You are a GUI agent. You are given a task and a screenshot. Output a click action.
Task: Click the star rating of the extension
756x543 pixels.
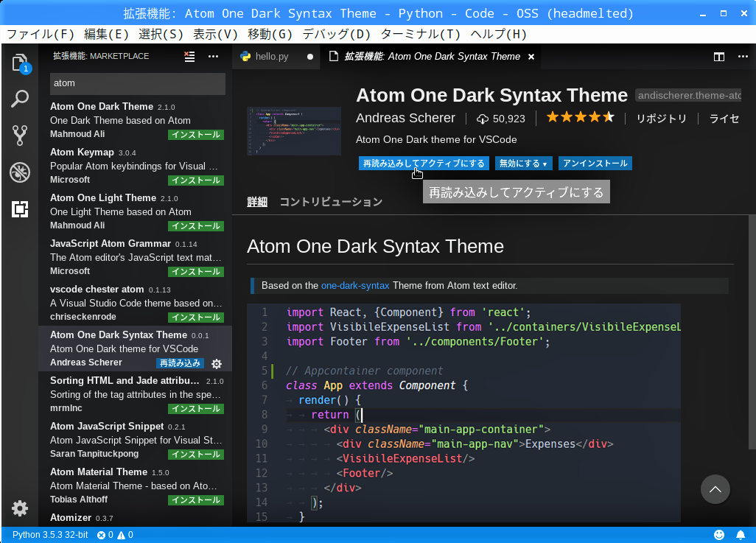(x=580, y=117)
